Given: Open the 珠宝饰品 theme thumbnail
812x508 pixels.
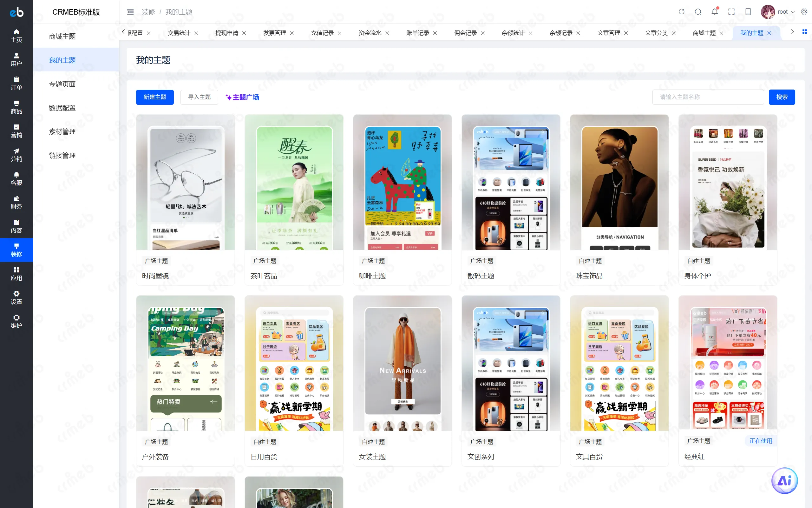Looking at the screenshot, I should (x=619, y=183).
